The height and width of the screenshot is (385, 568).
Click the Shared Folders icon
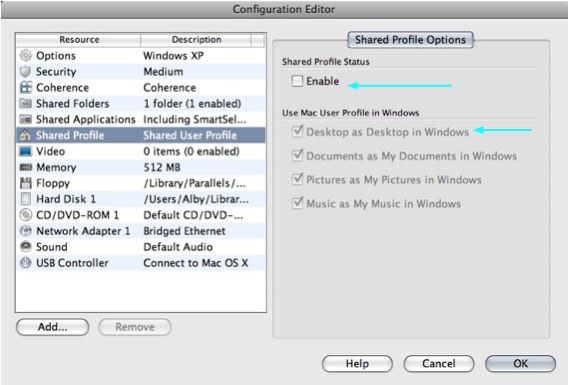(25, 103)
